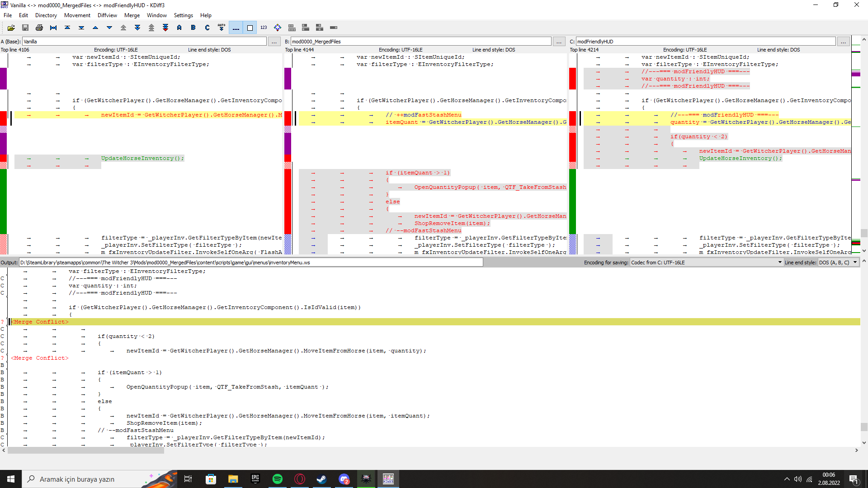This screenshot has height=488, width=868.
Task: Toggle line numbers display (123)
Action: point(264,28)
